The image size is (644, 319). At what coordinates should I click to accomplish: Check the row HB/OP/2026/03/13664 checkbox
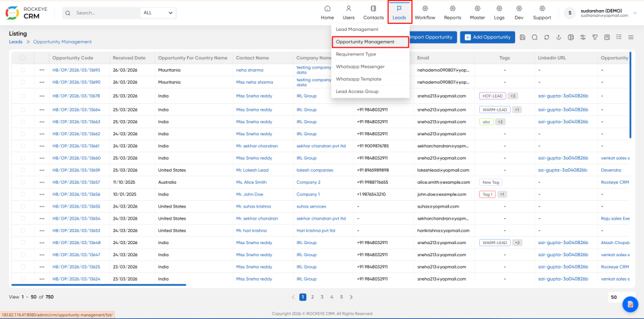pyautogui.click(x=23, y=109)
